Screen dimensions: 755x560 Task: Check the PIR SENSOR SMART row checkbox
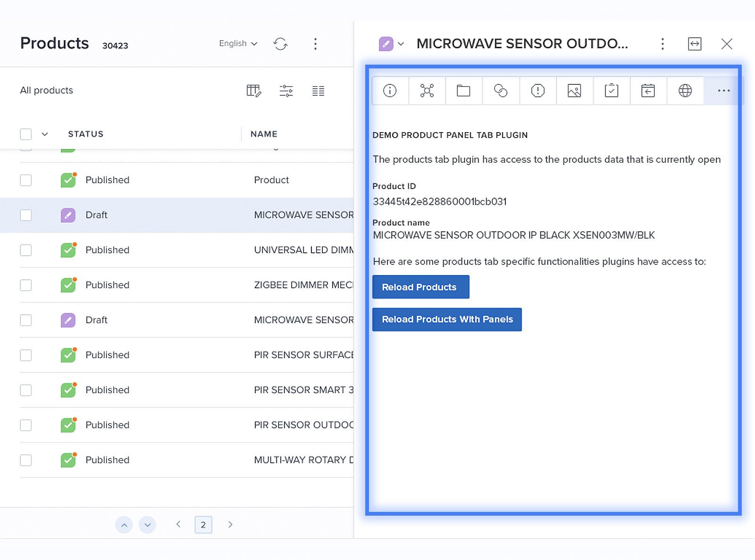click(26, 390)
